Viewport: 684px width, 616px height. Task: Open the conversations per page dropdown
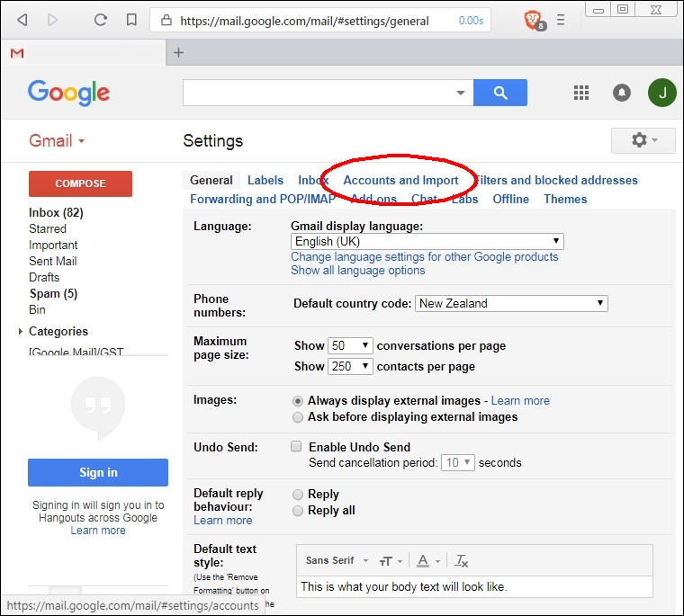pyautogui.click(x=350, y=345)
